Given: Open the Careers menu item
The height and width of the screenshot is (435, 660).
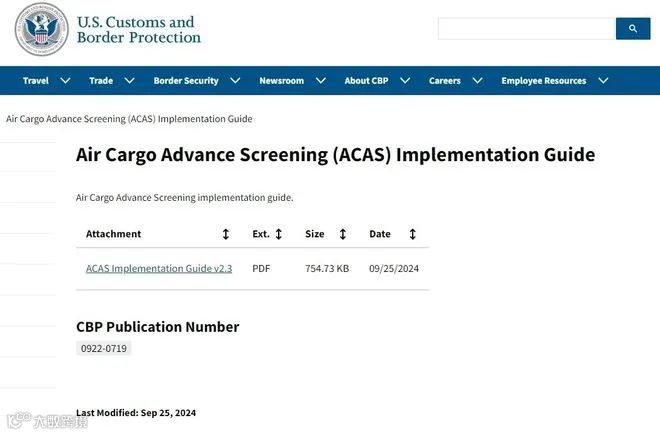Looking at the screenshot, I should [444, 80].
